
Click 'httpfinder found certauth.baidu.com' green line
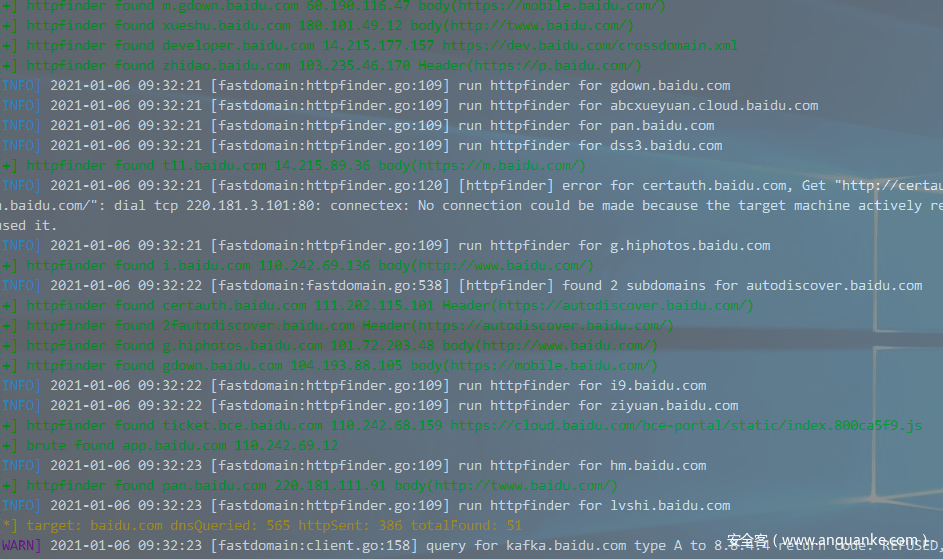(377, 305)
